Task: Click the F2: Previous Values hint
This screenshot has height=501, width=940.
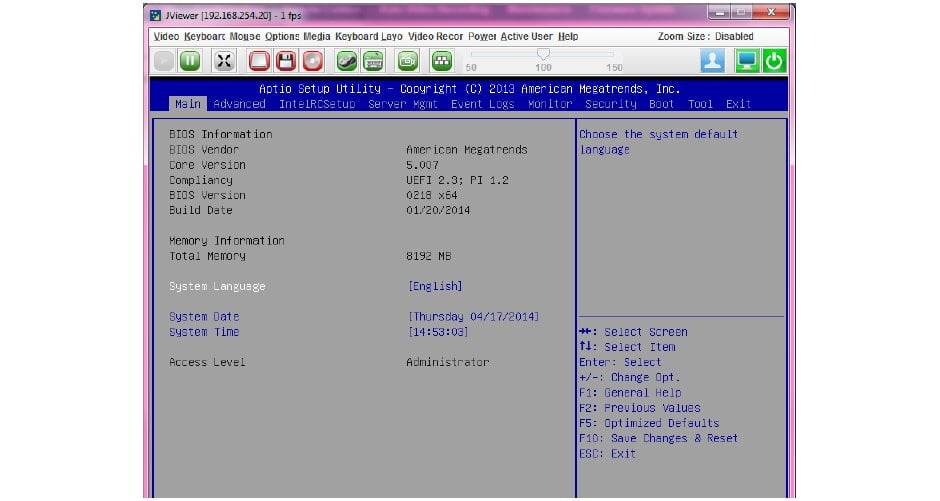Action: click(640, 408)
